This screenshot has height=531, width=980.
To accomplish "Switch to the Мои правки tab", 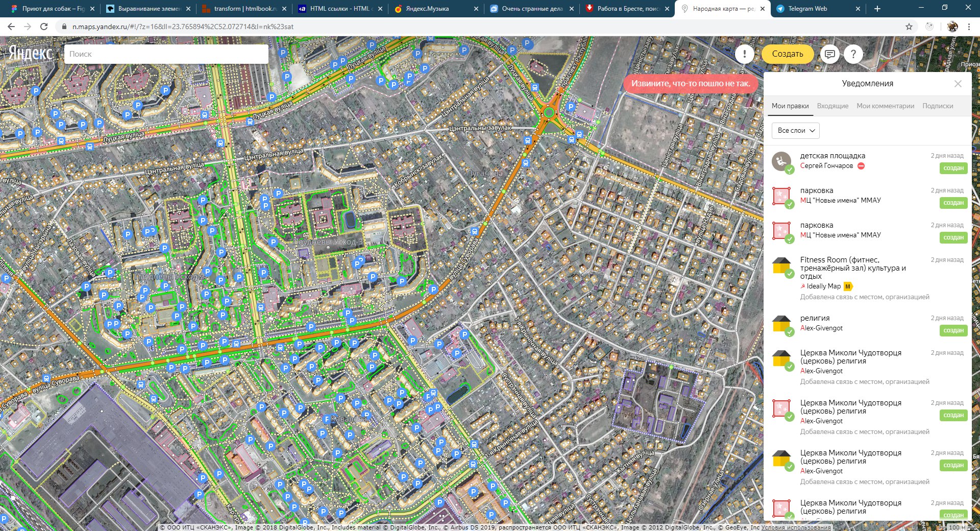I will click(790, 106).
